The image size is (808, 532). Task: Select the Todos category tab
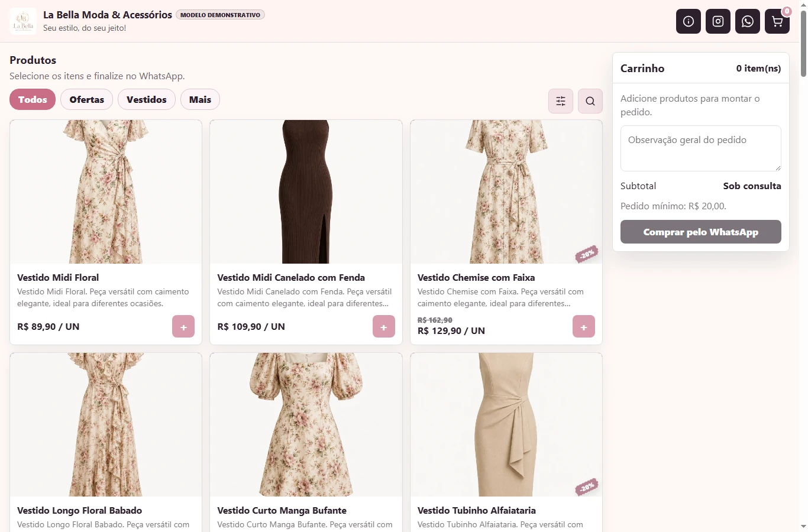click(x=33, y=99)
